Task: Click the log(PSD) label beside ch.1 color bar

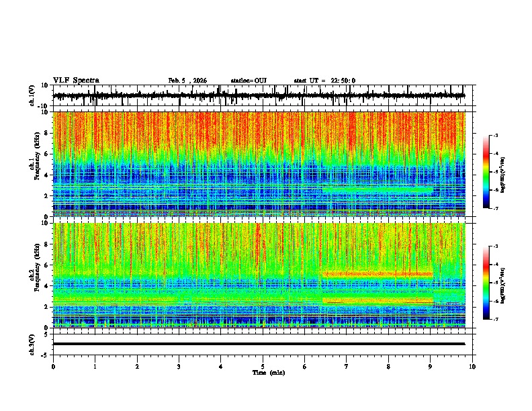Action: pos(503,175)
